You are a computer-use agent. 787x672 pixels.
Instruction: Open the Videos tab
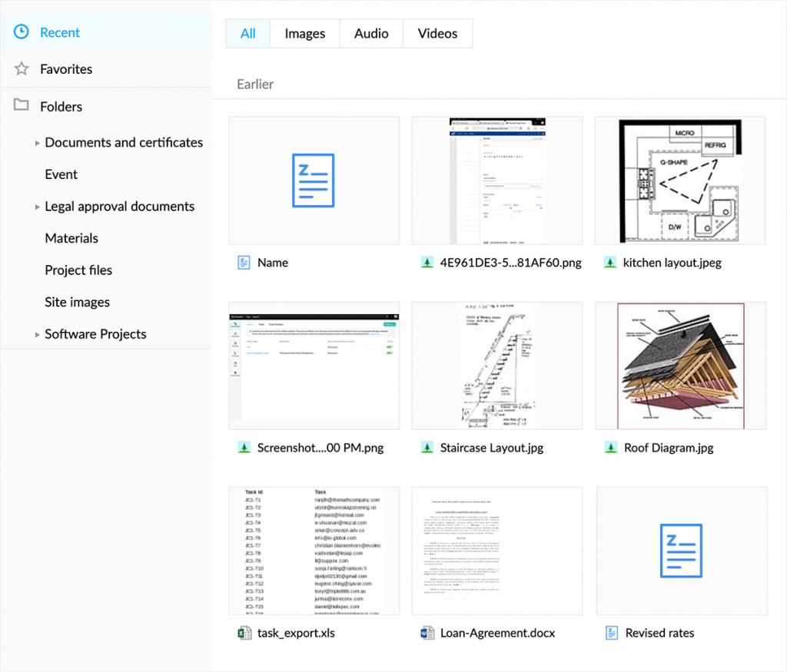pos(437,33)
